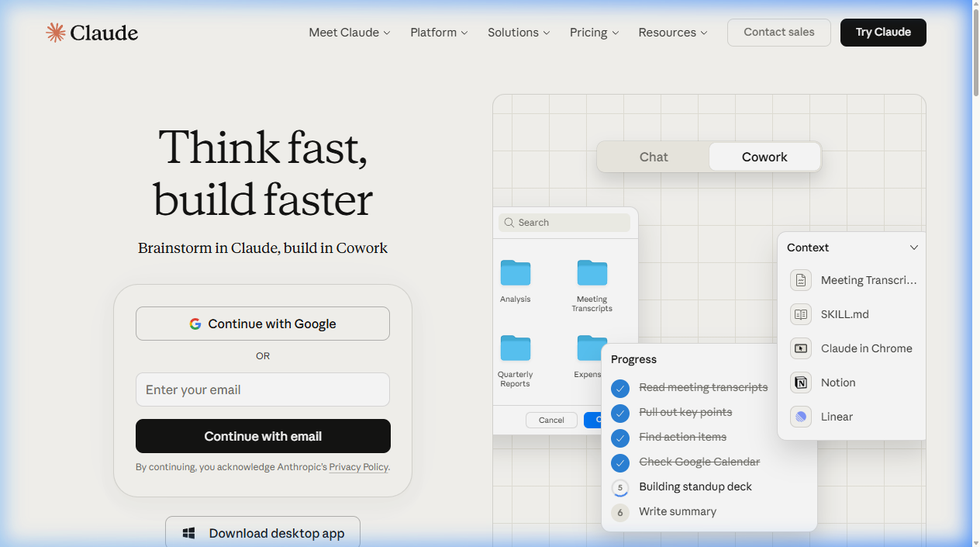
Task: Open the Analysis folder icon
Action: tap(516, 273)
